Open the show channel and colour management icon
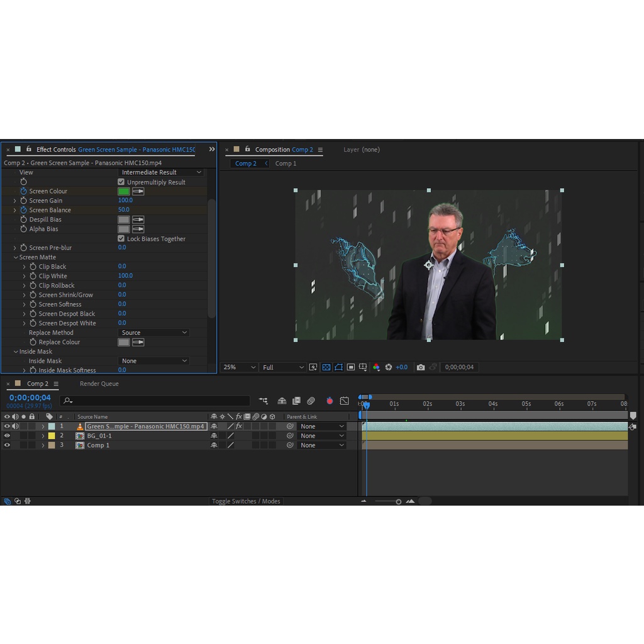 coord(376,367)
